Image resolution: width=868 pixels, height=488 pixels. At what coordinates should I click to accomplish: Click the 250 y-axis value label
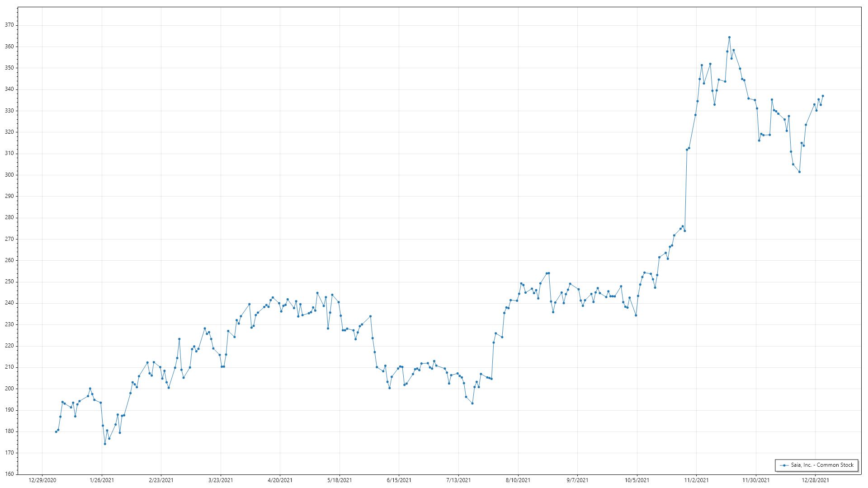(9, 282)
